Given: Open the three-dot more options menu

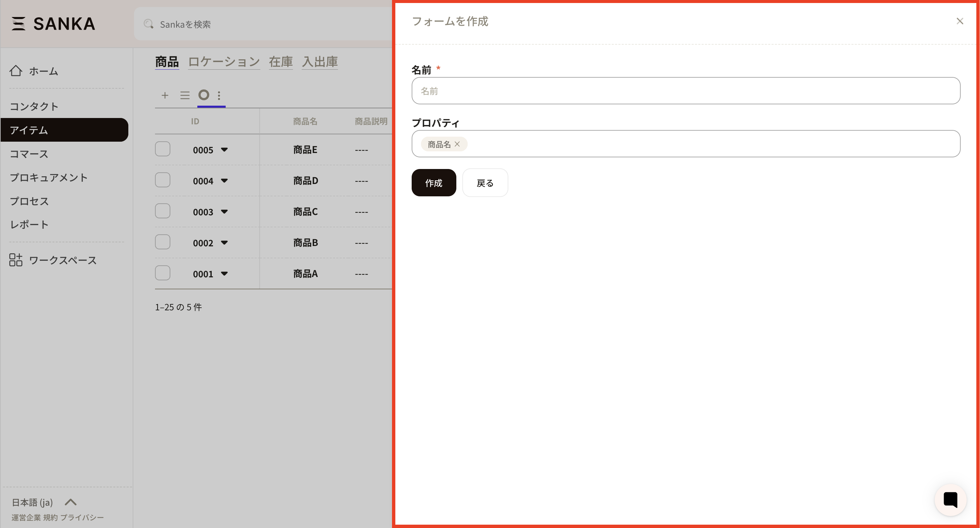Looking at the screenshot, I should point(219,95).
